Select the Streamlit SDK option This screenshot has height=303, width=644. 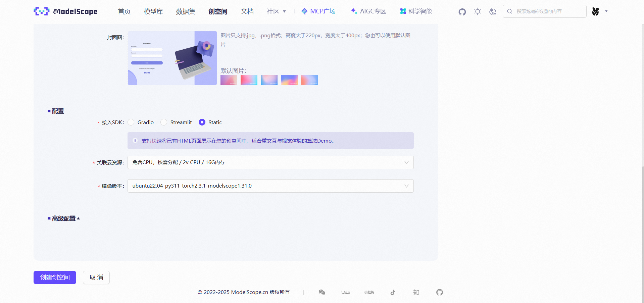[x=164, y=122]
